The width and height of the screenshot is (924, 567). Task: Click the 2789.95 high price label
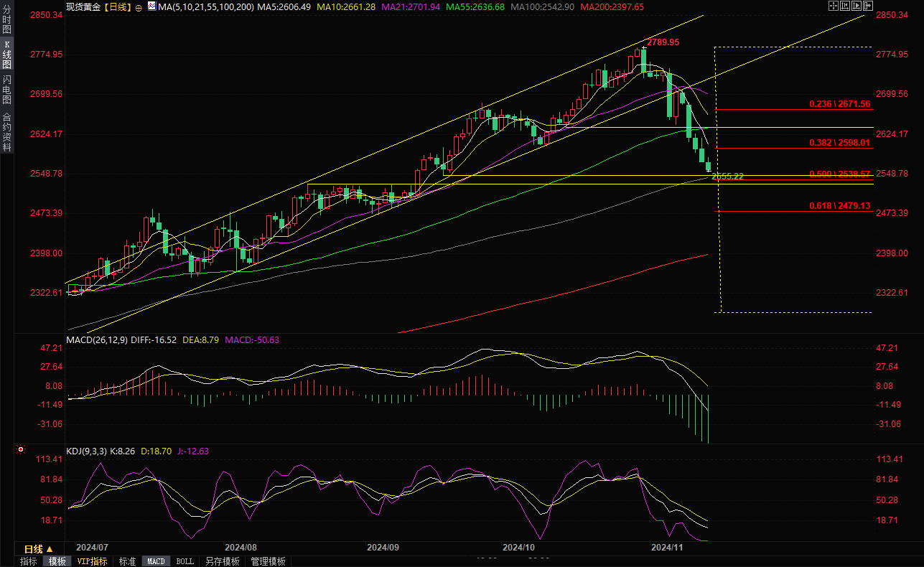point(663,43)
